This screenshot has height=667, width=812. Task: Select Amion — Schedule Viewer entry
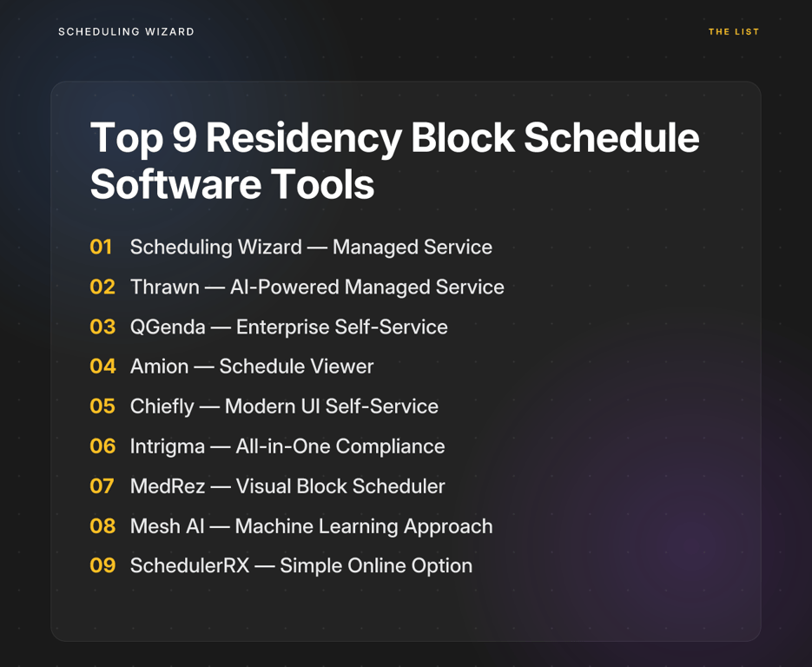point(252,367)
